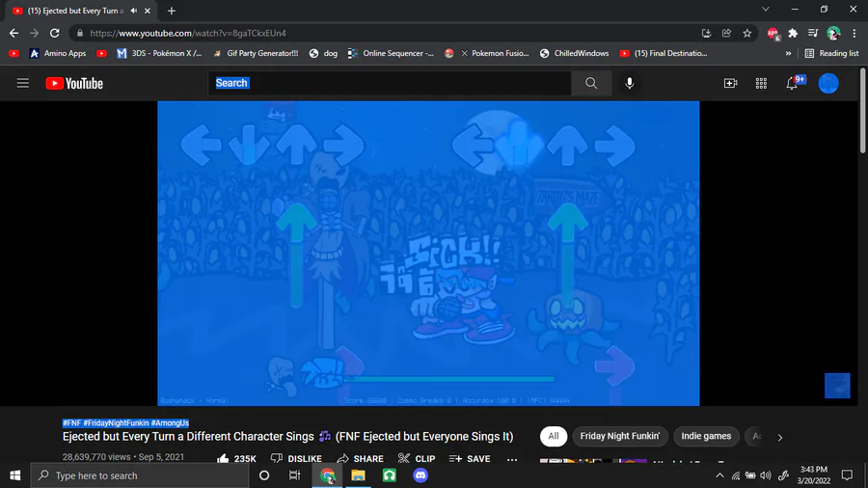Install app icon in address bar
The width and height of the screenshot is (868, 488).
(706, 33)
